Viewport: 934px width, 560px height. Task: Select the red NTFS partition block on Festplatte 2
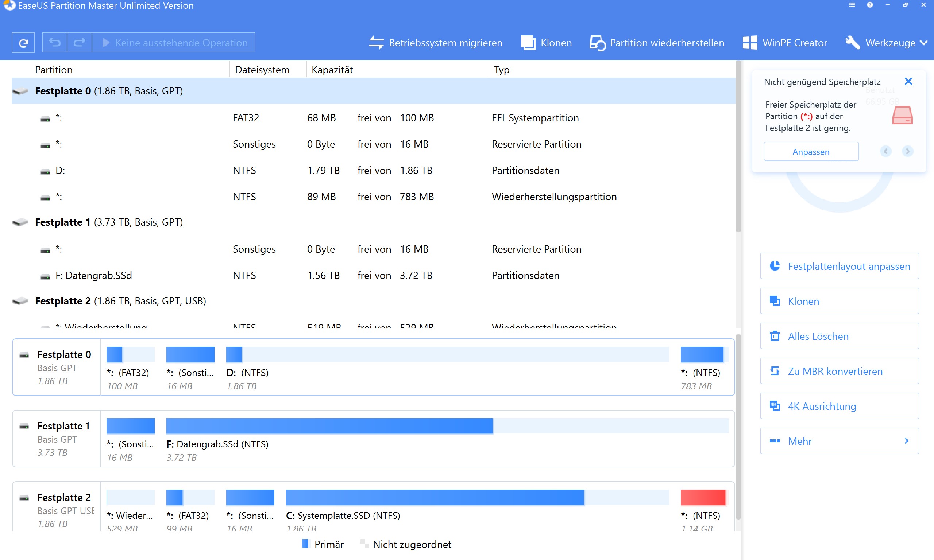pyautogui.click(x=703, y=497)
